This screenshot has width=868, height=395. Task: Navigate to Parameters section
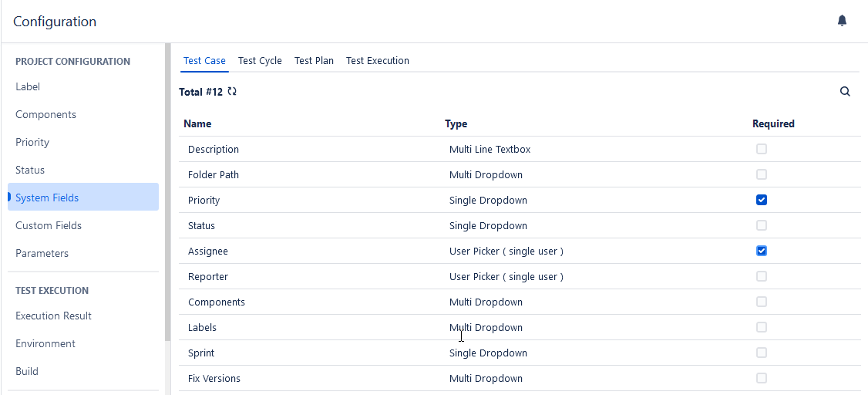point(42,253)
